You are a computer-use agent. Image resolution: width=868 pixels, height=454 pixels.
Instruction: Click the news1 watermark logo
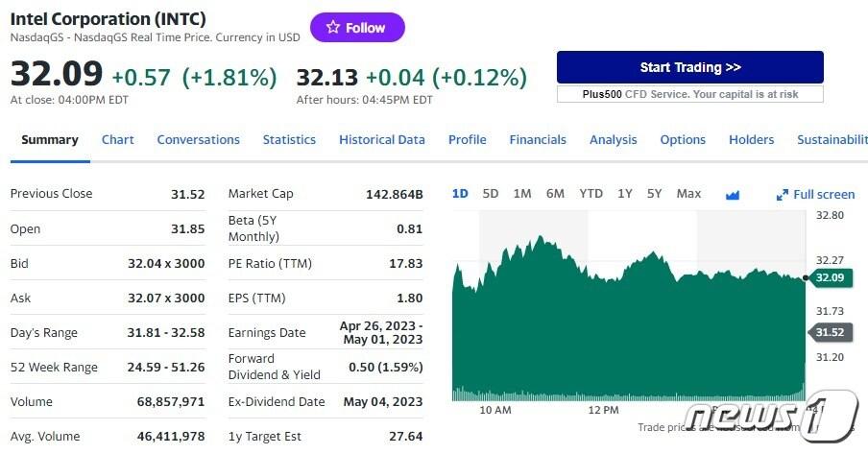[775, 417]
